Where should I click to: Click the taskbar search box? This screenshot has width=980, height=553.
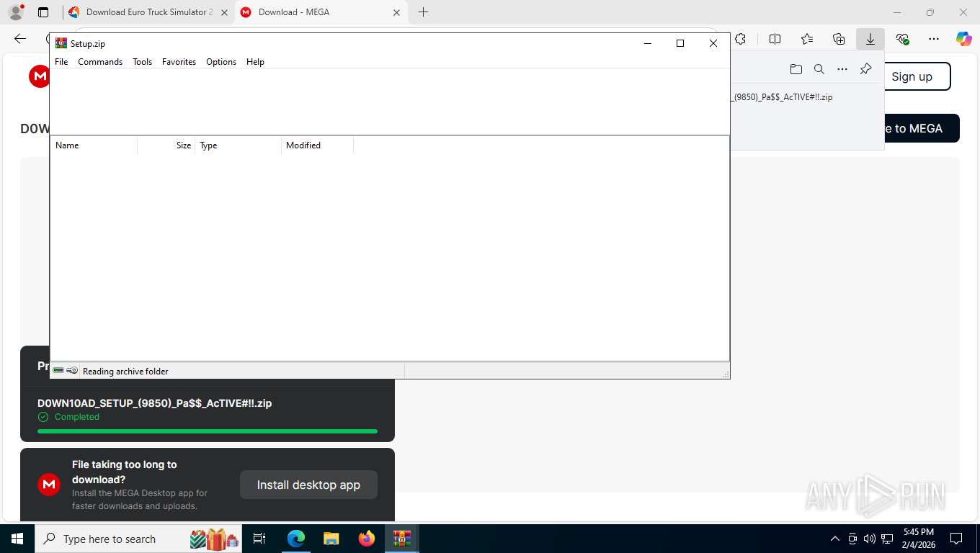coord(138,539)
